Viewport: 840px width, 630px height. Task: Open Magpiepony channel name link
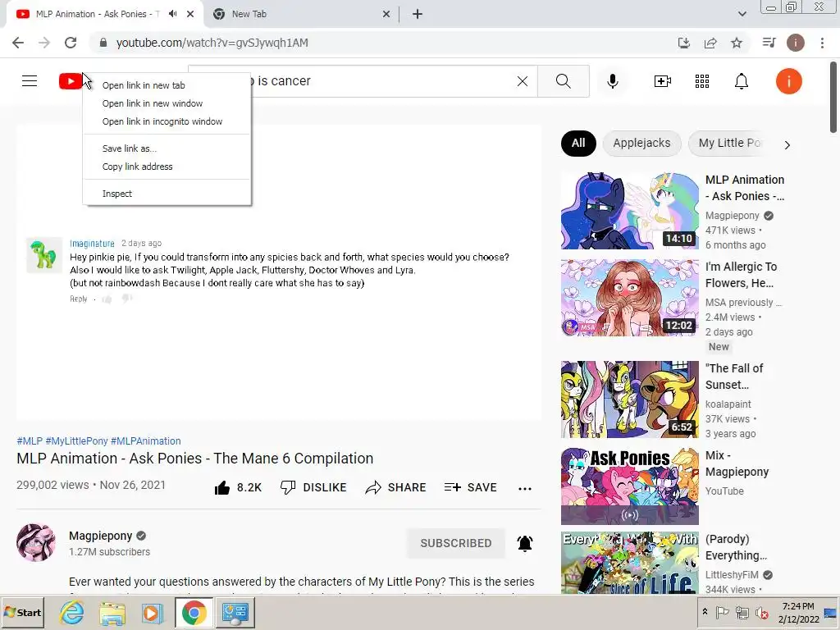pyautogui.click(x=100, y=536)
